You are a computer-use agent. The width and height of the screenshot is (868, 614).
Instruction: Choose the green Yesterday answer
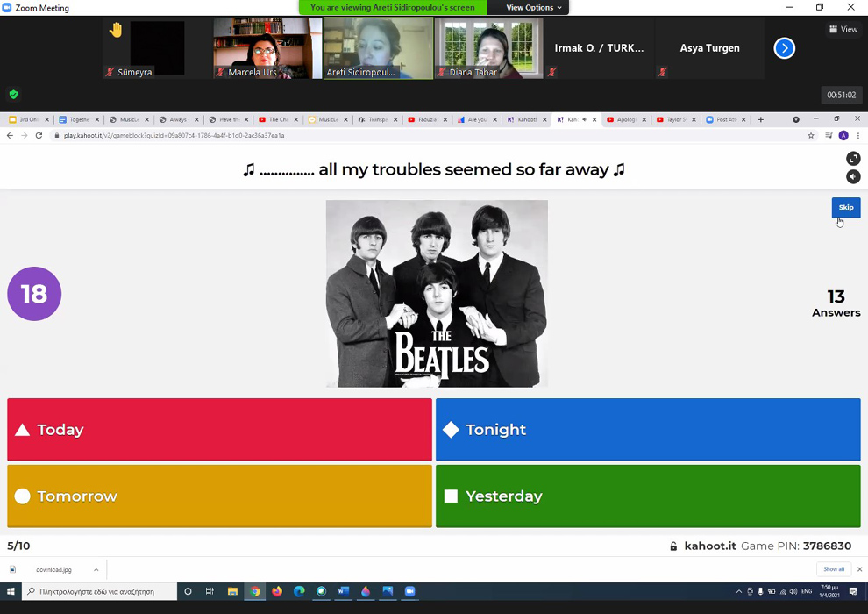pos(648,496)
